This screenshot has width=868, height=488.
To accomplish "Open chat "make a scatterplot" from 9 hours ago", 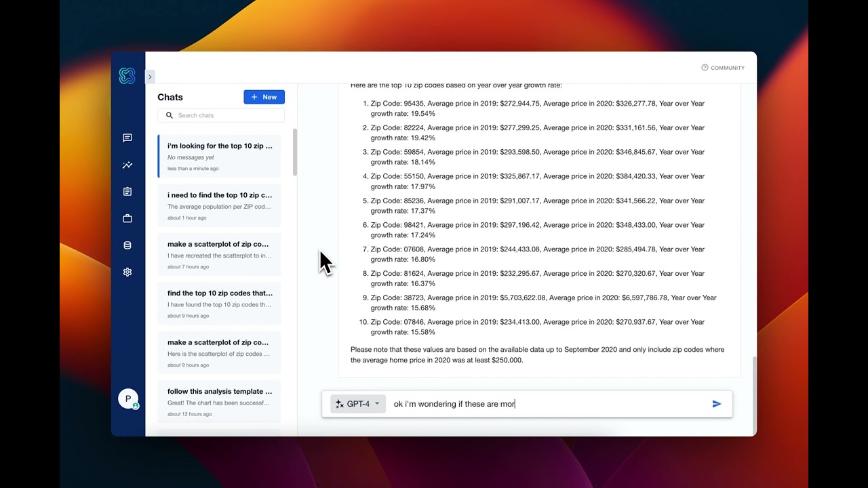I will pyautogui.click(x=219, y=352).
